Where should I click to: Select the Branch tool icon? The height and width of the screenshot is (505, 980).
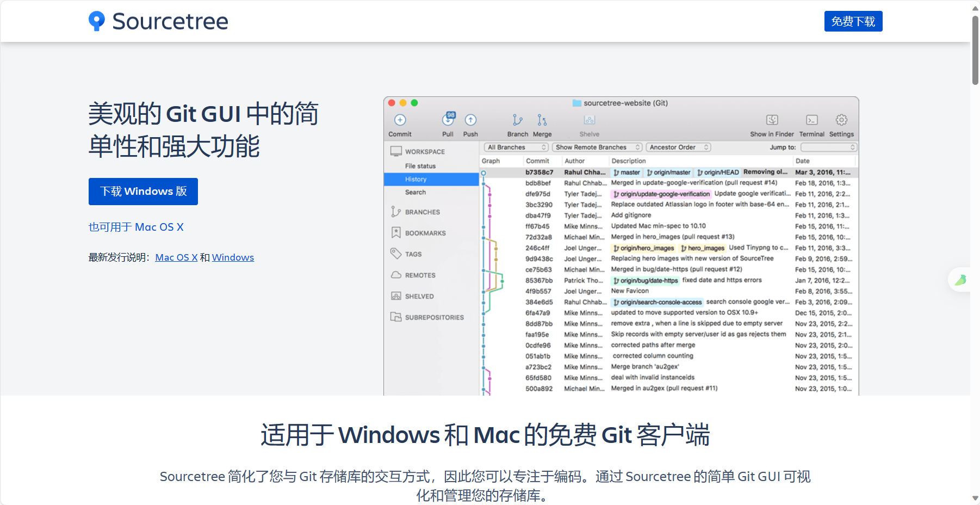click(517, 120)
